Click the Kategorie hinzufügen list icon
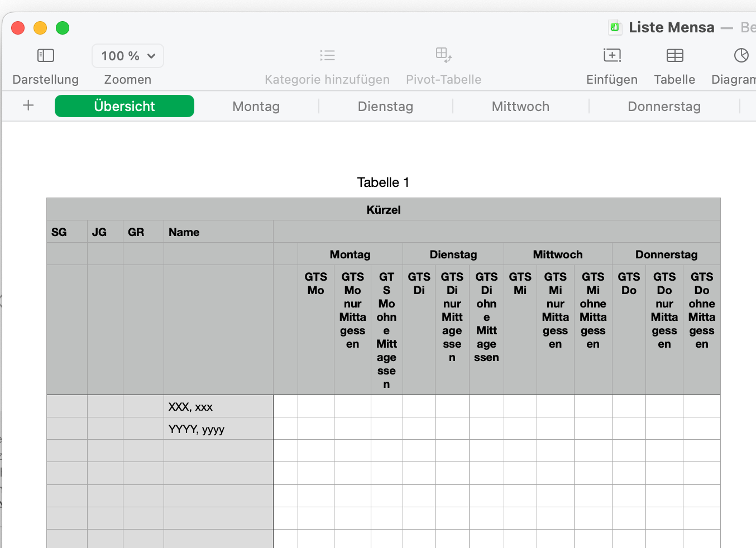This screenshot has height=548, width=756. pyautogui.click(x=327, y=55)
